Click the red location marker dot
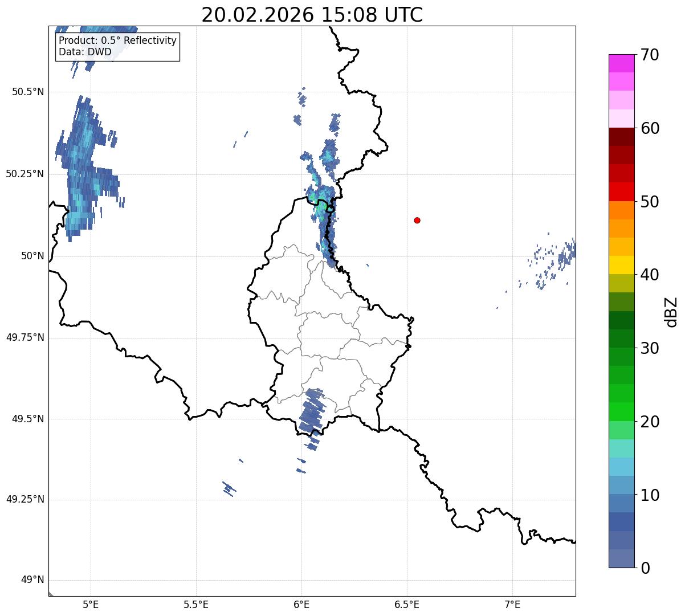685x616 pixels. click(417, 220)
